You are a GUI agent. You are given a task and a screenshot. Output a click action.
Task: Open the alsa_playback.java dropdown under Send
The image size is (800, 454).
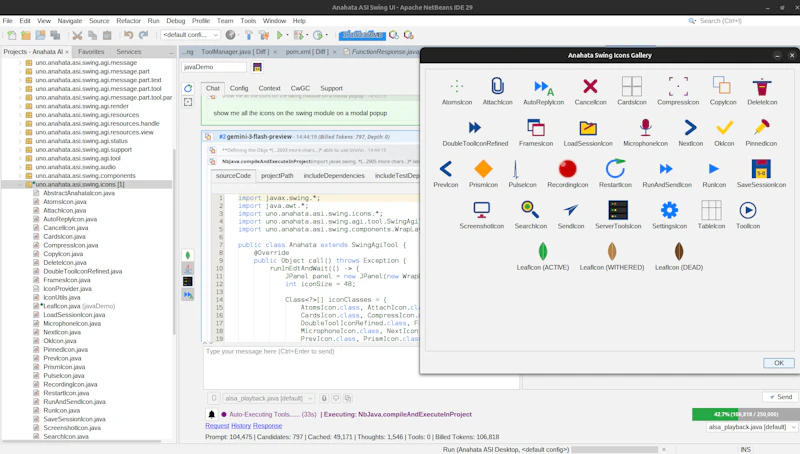(752, 427)
